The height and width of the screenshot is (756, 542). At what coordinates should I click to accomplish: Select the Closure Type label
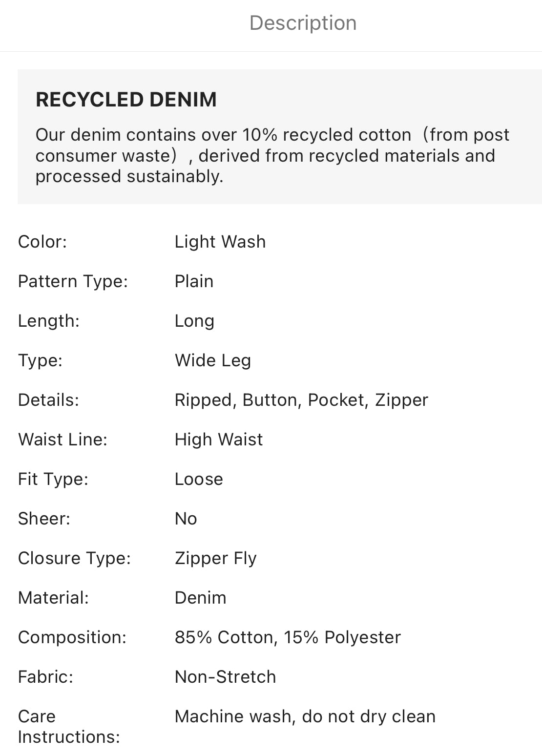(x=74, y=558)
